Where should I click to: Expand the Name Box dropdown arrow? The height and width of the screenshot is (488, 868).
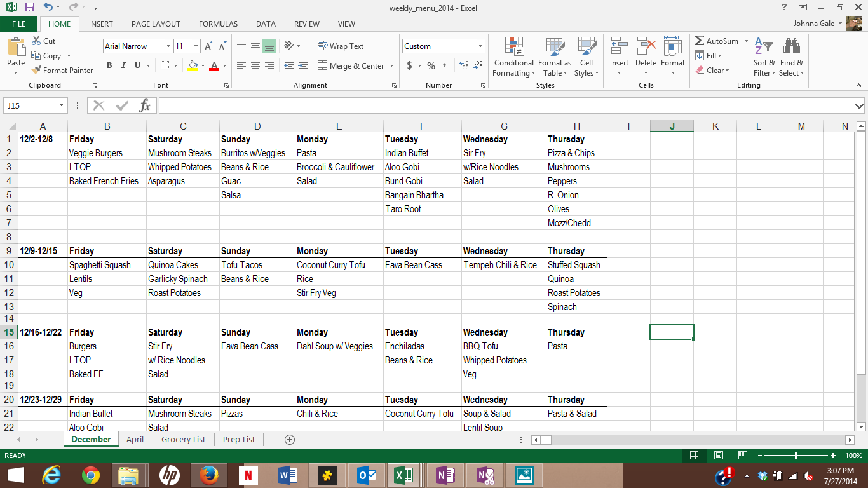(62, 105)
